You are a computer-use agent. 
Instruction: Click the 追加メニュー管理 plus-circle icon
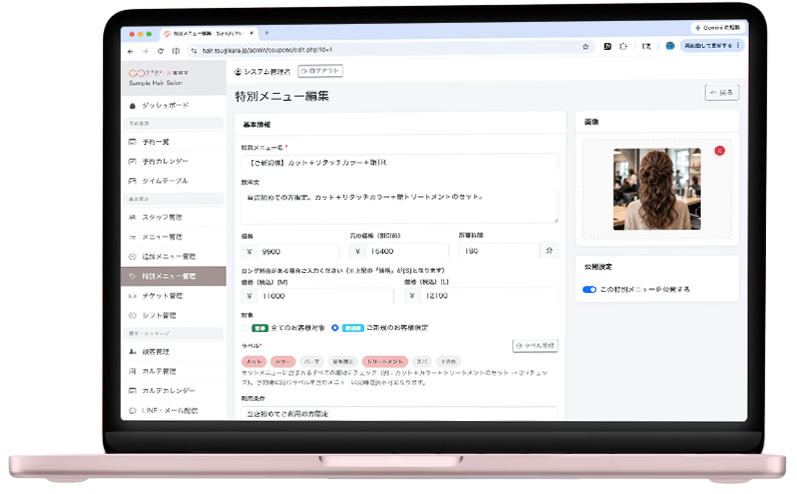pos(133,256)
